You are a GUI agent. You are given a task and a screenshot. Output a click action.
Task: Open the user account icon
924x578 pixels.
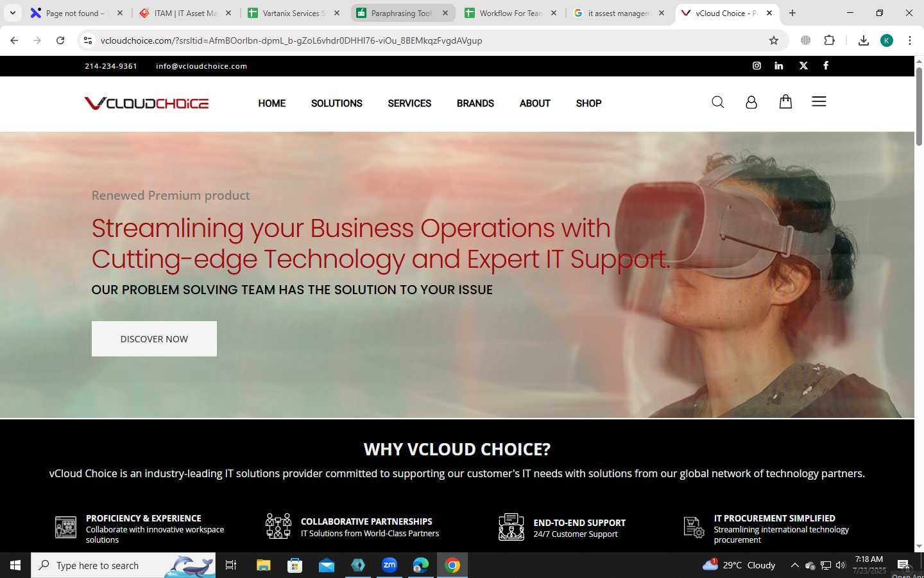pyautogui.click(x=751, y=102)
